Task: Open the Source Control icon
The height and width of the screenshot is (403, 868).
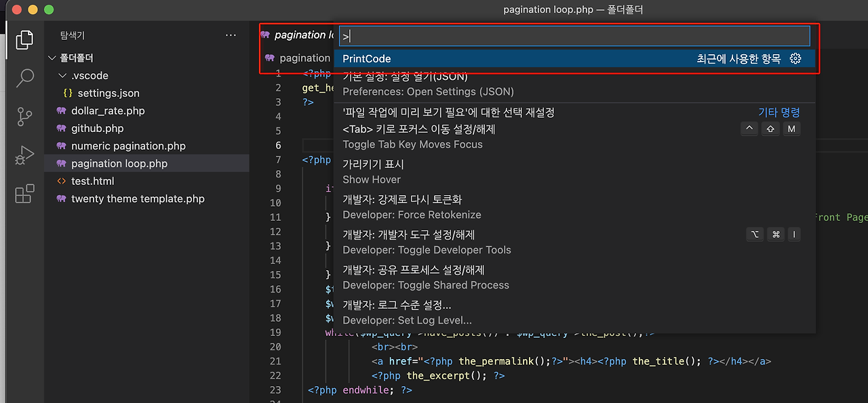Action: pos(24,116)
